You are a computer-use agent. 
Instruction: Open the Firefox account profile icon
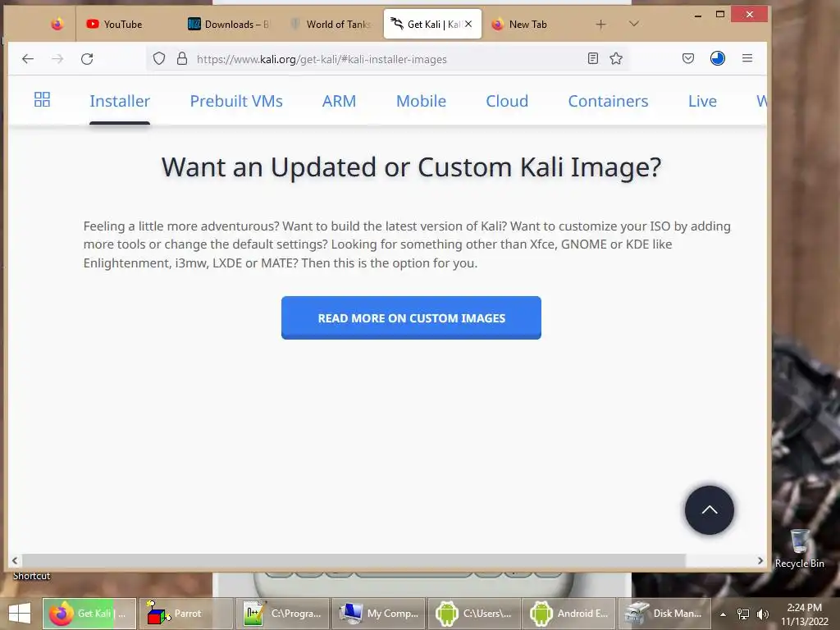[718, 58]
